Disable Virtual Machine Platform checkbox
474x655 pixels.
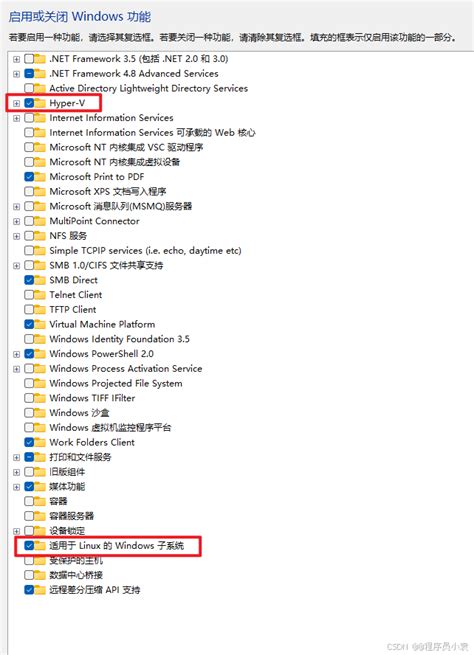[x=29, y=324]
